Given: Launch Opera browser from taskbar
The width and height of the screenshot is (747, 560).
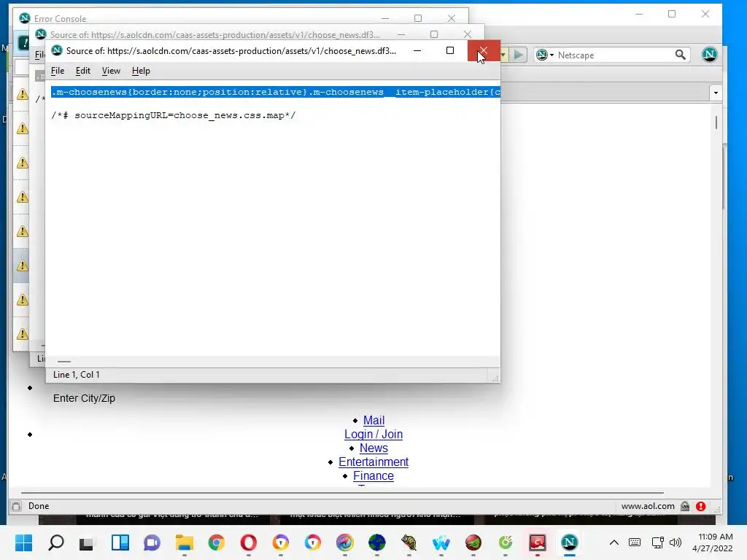Looking at the screenshot, I should [248, 542].
